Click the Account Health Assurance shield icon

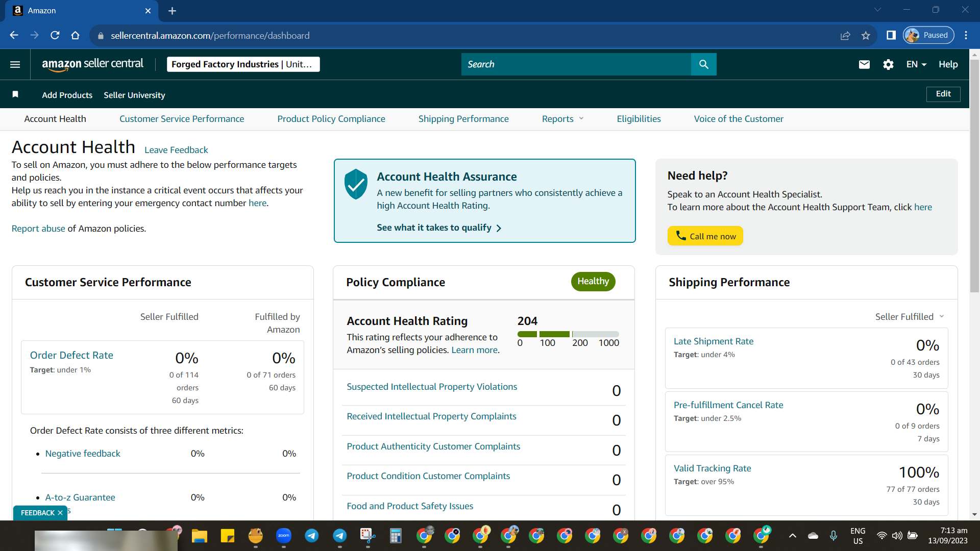(356, 184)
